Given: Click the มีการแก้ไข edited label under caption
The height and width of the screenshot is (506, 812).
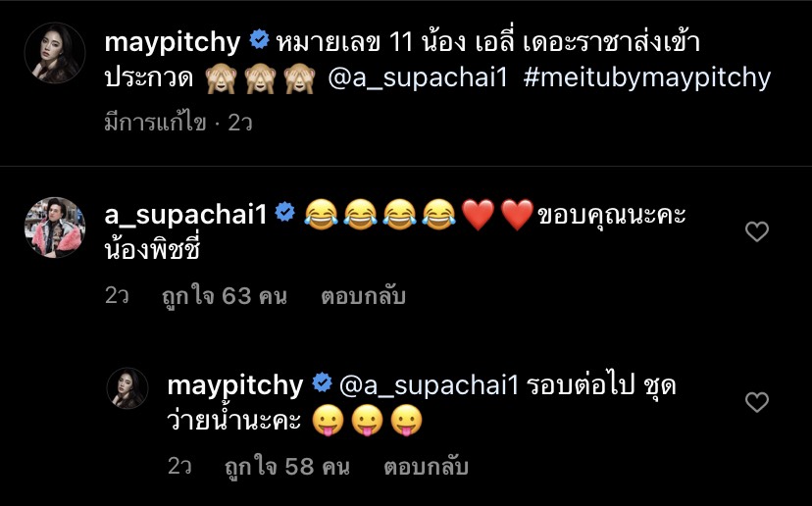Looking at the screenshot, I should 155,124.
